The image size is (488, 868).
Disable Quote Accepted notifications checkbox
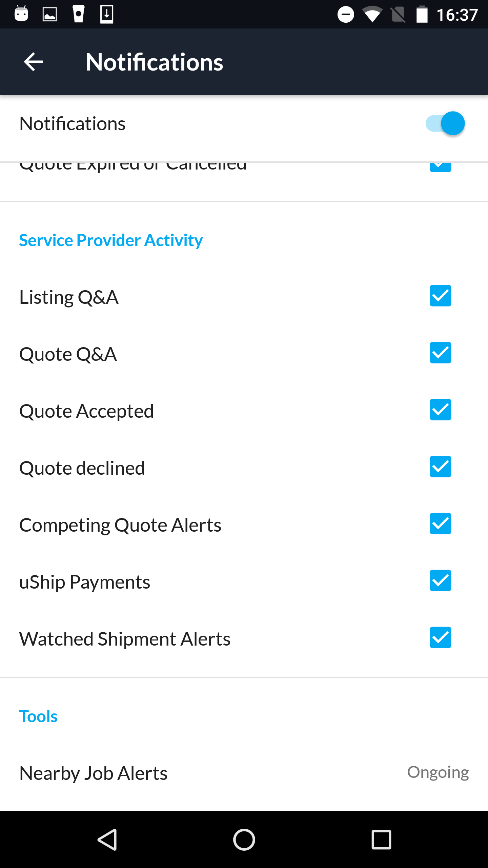[440, 410]
